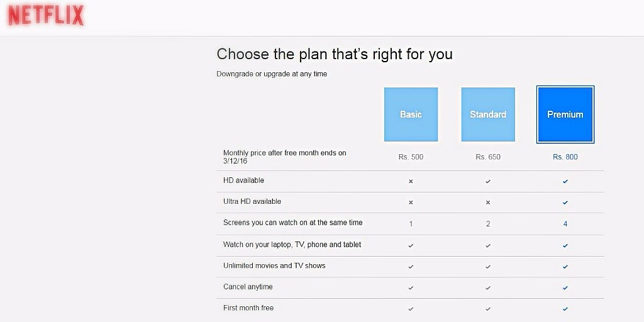Click the "Unlimited movies and TV shows" row label
Viewport: 644px width, 322px height.
pos(274,265)
